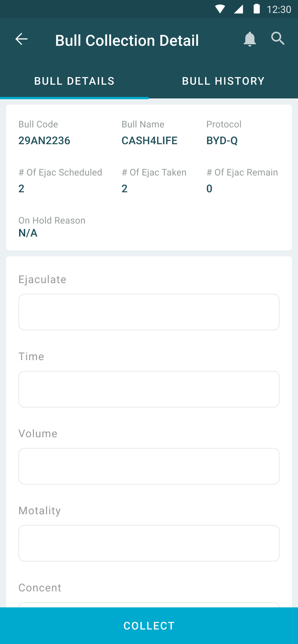
Task: Tap the status bar clock 12:30
Action: 279,9
